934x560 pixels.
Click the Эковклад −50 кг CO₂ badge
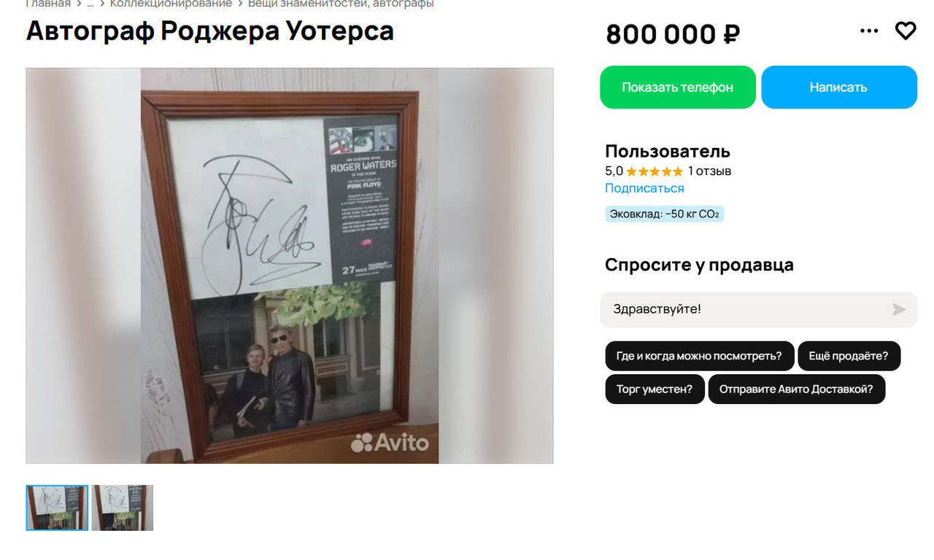pyautogui.click(x=664, y=214)
